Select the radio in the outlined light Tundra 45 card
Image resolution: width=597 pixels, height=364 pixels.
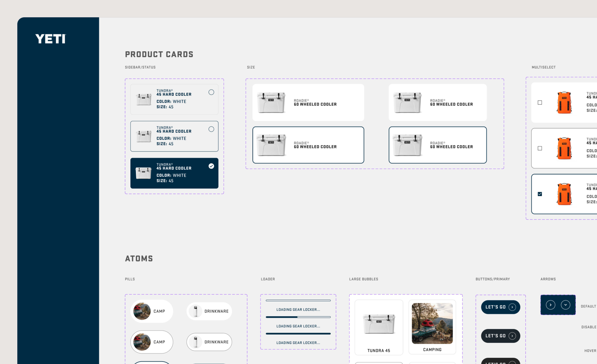[211, 129]
